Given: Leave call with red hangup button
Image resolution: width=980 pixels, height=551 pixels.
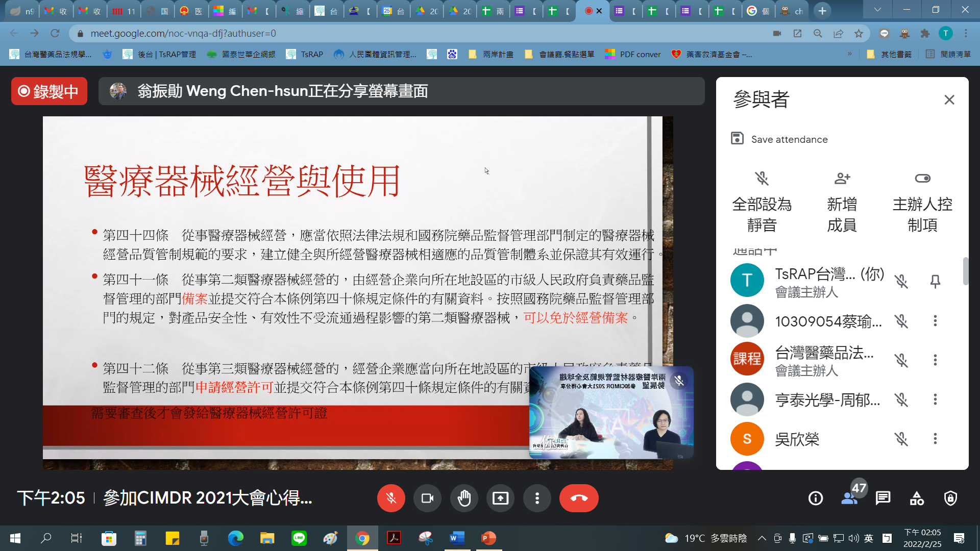Looking at the screenshot, I should [579, 498].
